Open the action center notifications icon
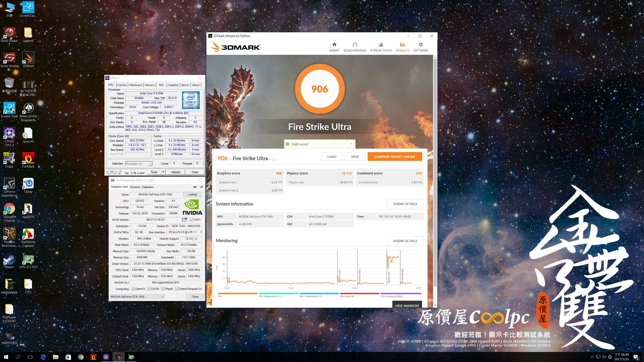The width and height of the screenshot is (644, 362). [x=636, y=357]
